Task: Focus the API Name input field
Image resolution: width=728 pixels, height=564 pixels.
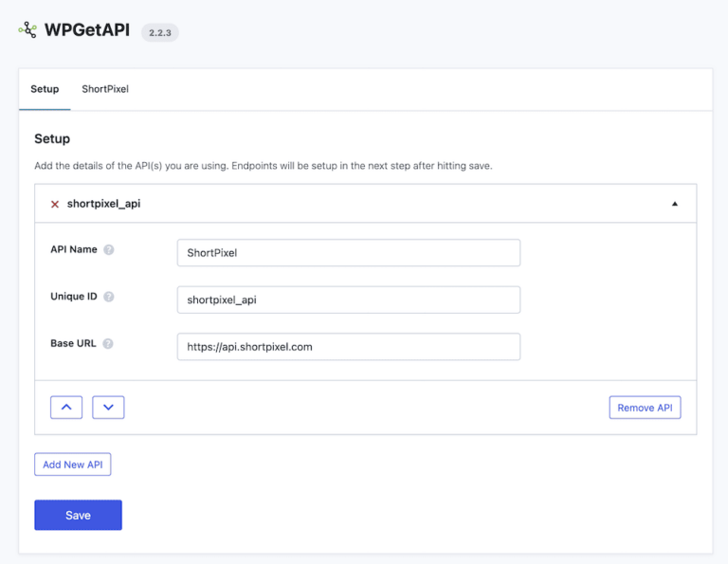Action: [x=349, y=252]
